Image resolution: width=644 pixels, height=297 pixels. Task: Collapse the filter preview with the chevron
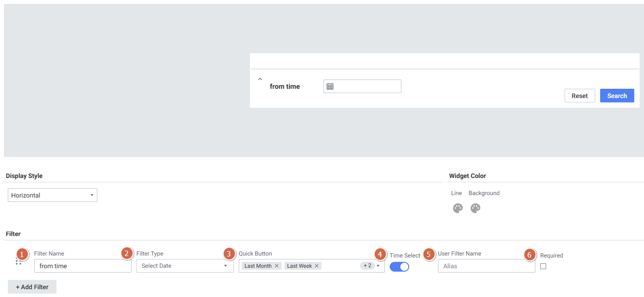click(260, 79)
